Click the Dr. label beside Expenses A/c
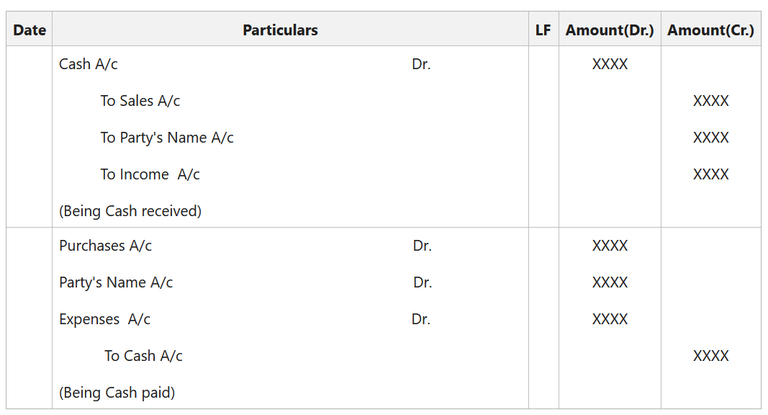 [421, 319]
